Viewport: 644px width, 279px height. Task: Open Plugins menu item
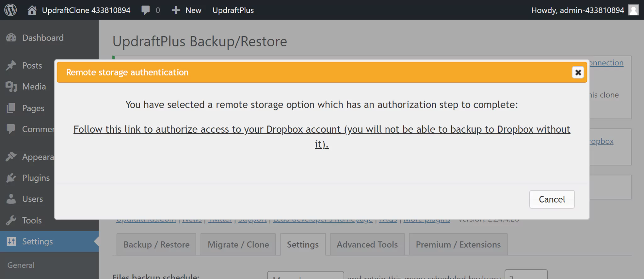[x=36, y=178]
